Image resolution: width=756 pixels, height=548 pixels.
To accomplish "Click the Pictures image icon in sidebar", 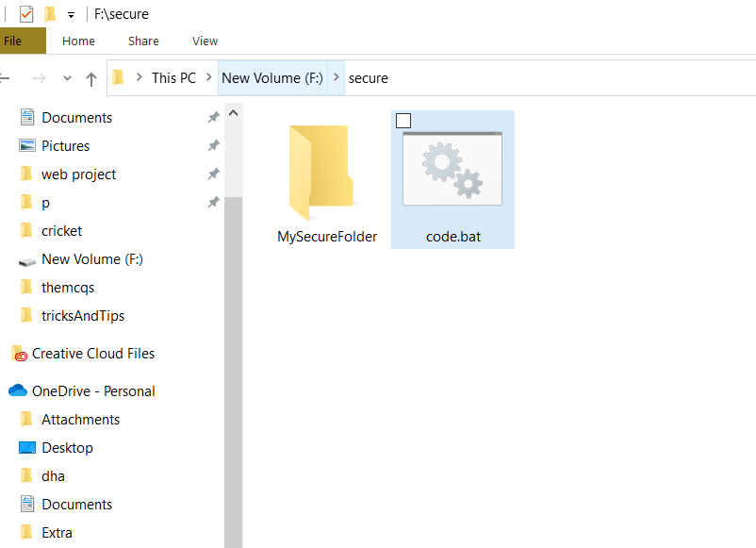I will (x=27, y=145).
